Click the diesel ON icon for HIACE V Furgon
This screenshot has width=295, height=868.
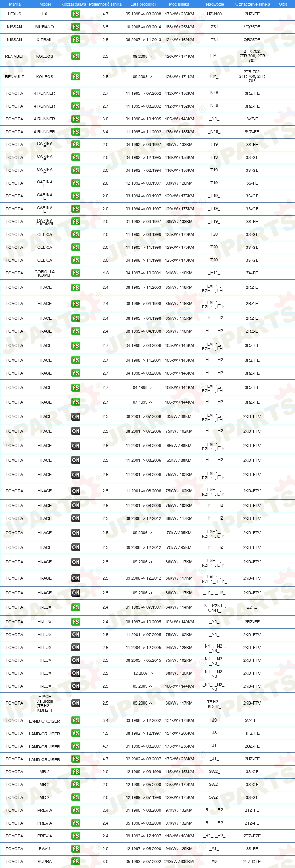coord(76,703)
